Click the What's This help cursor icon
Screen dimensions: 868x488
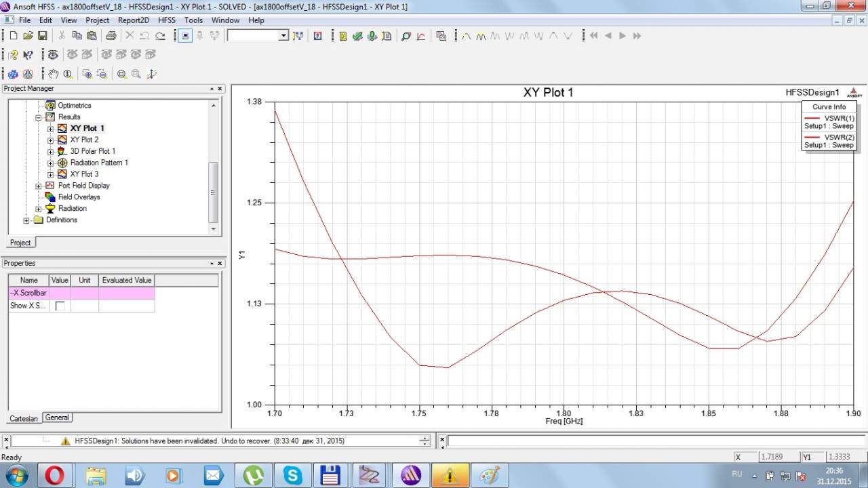[28, 55]
